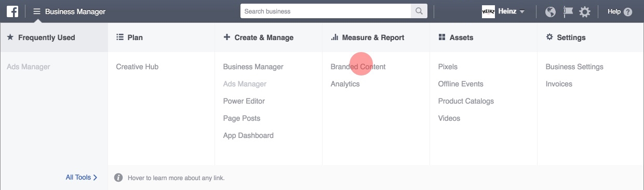Click the Heinz logo thumbnail
This screenshot has width=644, height=190.
coord(488,11)
